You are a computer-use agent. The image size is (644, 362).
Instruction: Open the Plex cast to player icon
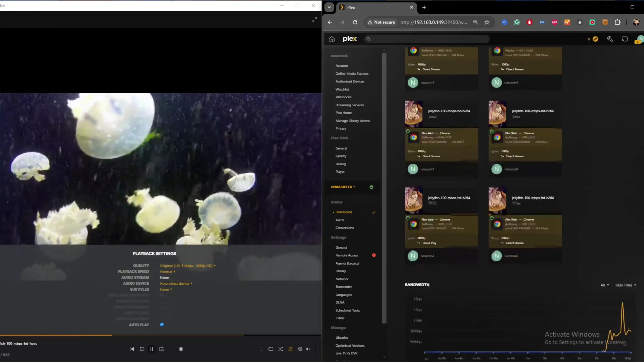coord(625,39)
